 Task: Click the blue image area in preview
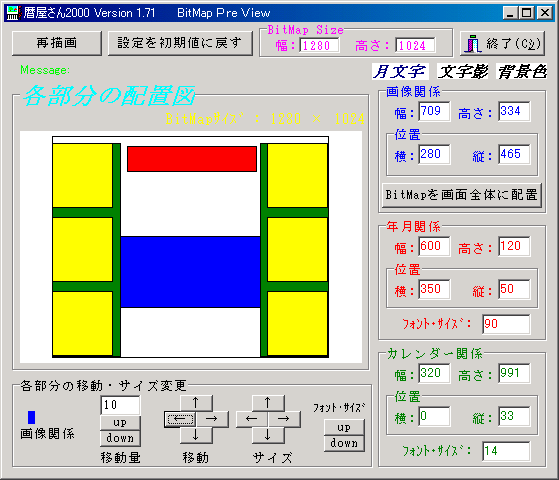190,272
